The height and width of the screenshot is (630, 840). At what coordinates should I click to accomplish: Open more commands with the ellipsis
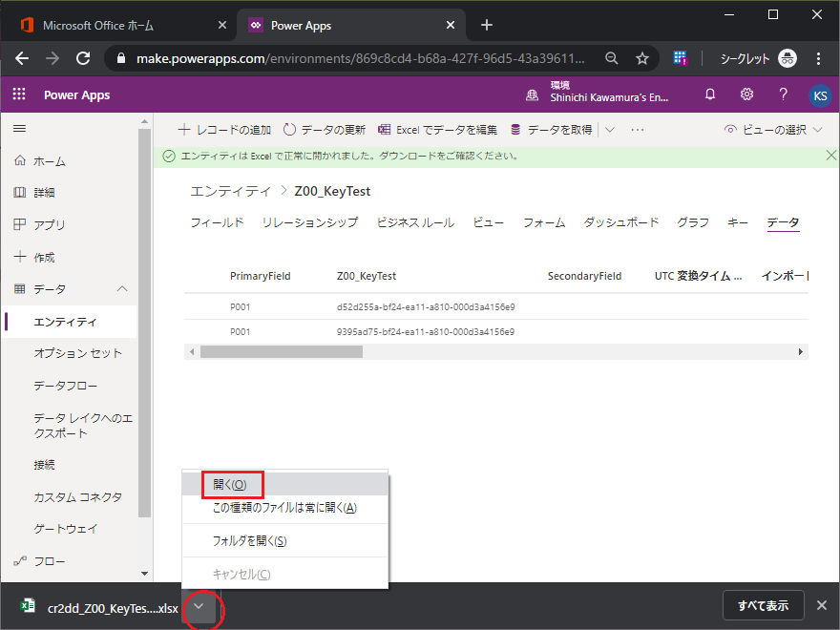(637, 130)
